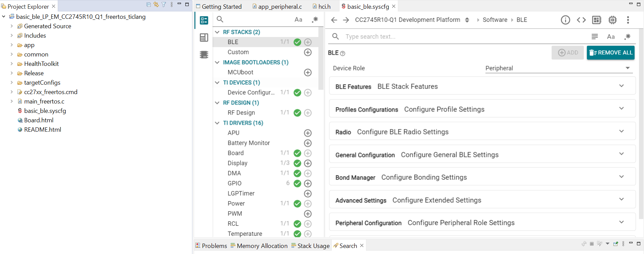Show generated code view icon
644x254 pixels.
(581, 20)
